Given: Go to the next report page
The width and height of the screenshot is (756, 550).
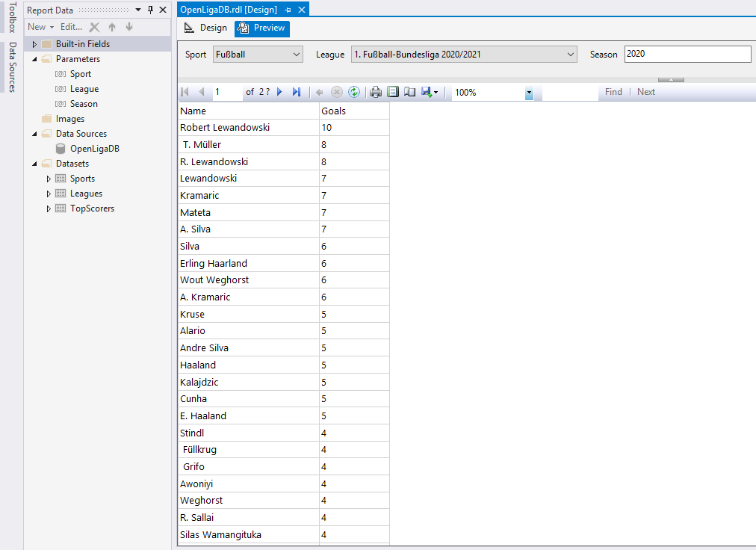Looking at the screenshot, I should coord(280,92).
